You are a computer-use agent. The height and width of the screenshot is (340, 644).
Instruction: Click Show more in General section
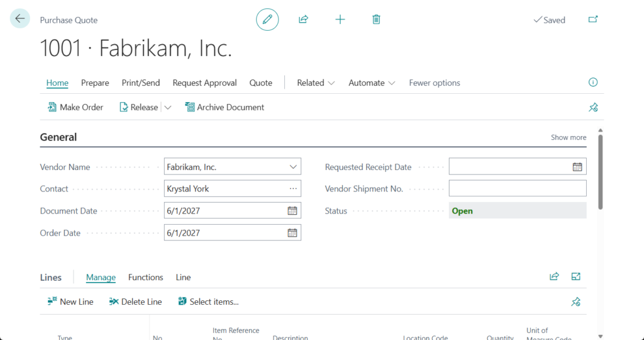click(569, 137)
